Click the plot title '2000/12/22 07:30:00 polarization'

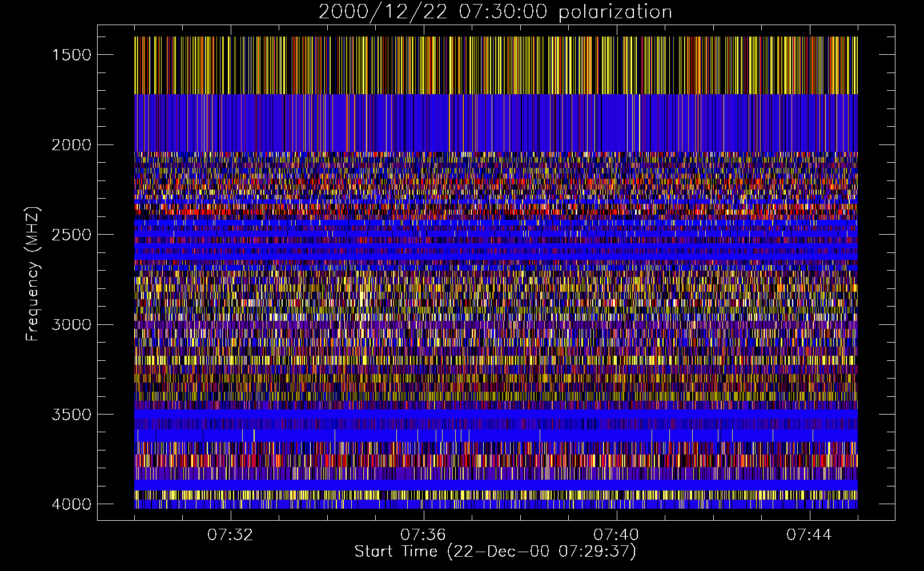[x=495, y=12]
